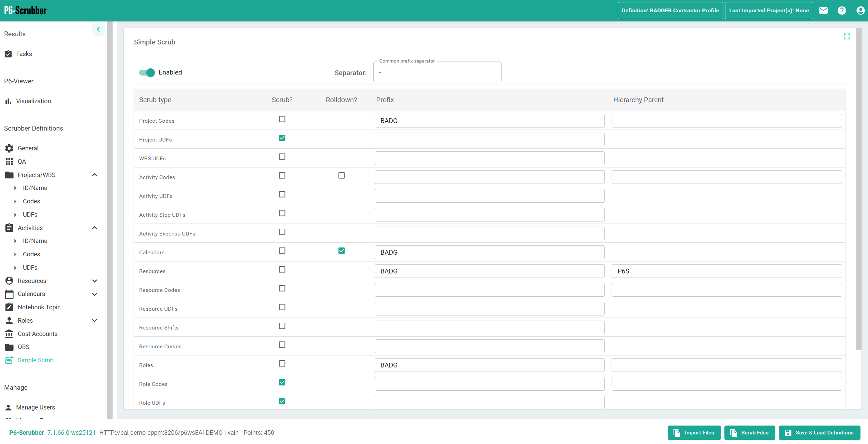This screenshot has height=444, width=868.
Task: Expand the Roles sidebar section
Action: [95, 321]
